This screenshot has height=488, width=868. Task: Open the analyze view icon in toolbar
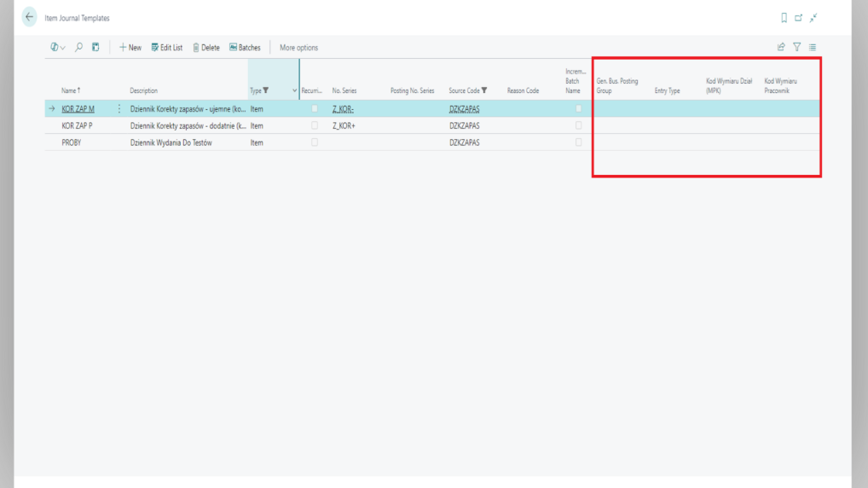click(95, 48)
